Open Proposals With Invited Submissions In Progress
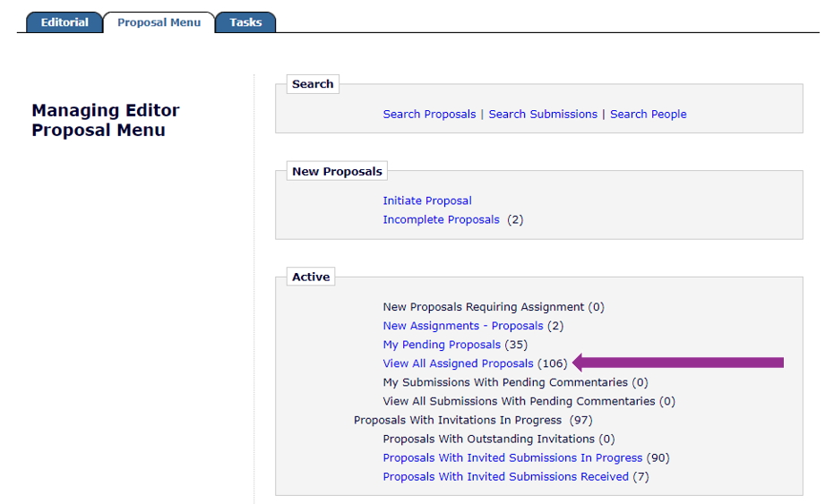Screen dimensions: 825x504 point(512,458)
